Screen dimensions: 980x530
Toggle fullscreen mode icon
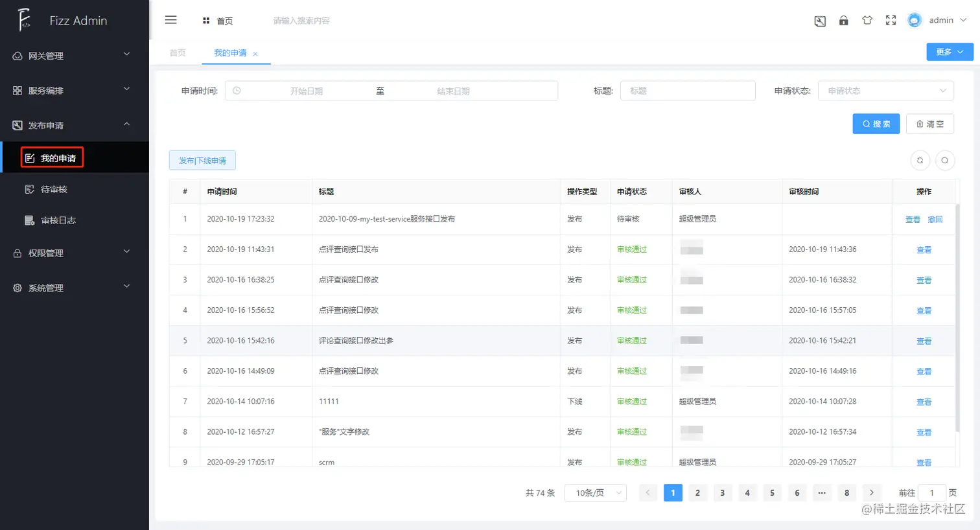(x=891, y=21)
